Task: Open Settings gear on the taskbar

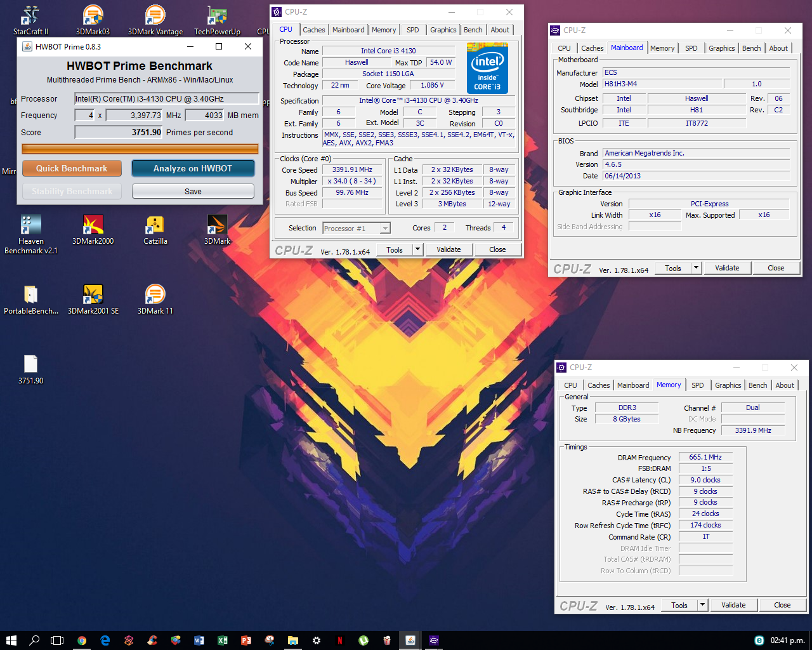Action: pos(317,640)
